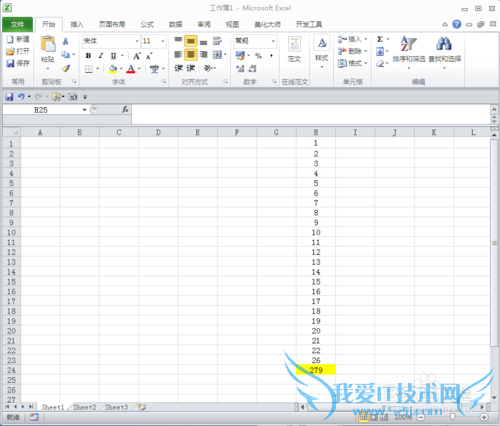The width and height of the screenshot is (500, 426).
Task: Click Save icon in quick access toolbar
Action: click(9, 97)
